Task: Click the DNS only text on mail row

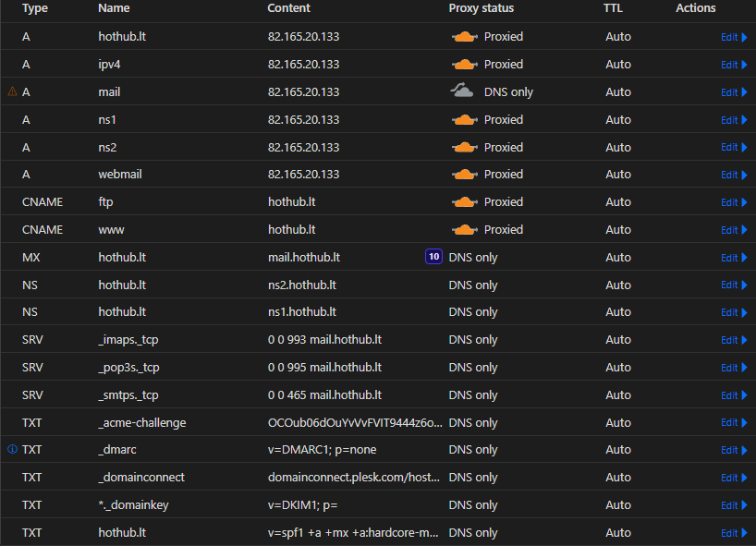Action: 508,92
